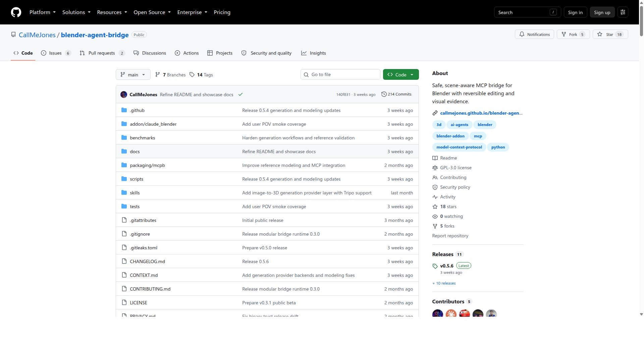This screenshot has height=362, width=644.
Task: Open the green Code dropdown button
Action: tap(401, 75)
